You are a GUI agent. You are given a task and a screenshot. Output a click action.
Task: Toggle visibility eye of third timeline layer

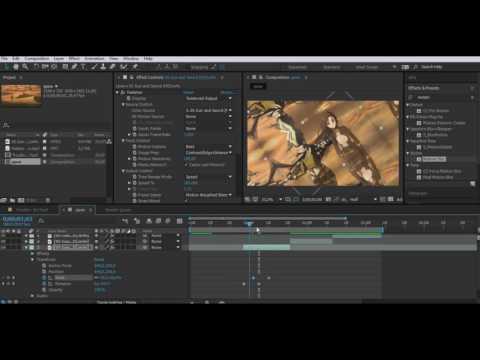[3, 247]
